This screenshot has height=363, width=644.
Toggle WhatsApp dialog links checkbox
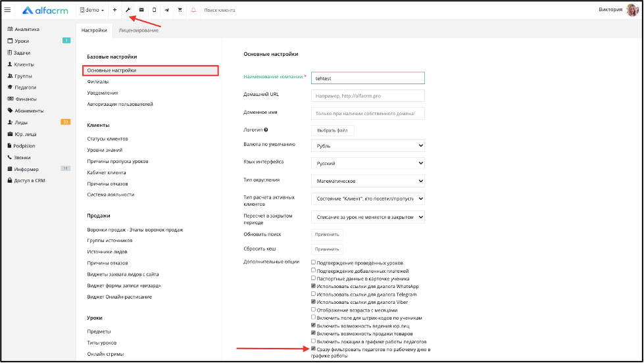coord(313,286)
